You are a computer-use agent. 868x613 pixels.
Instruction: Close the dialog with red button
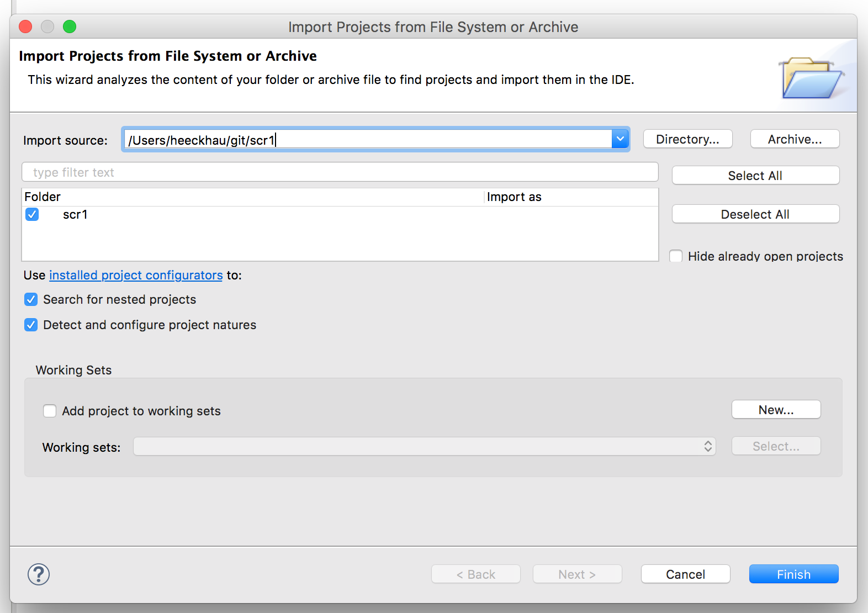(25, 27)
